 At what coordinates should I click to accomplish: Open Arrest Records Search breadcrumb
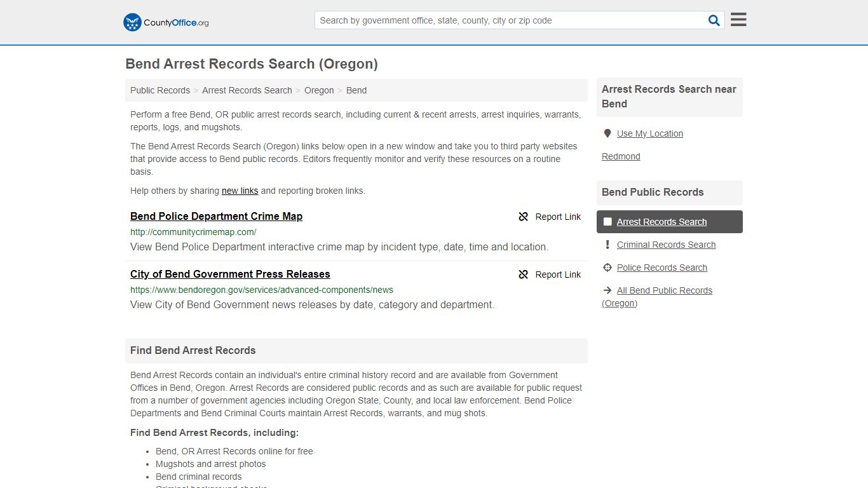[x=247, y=90]
